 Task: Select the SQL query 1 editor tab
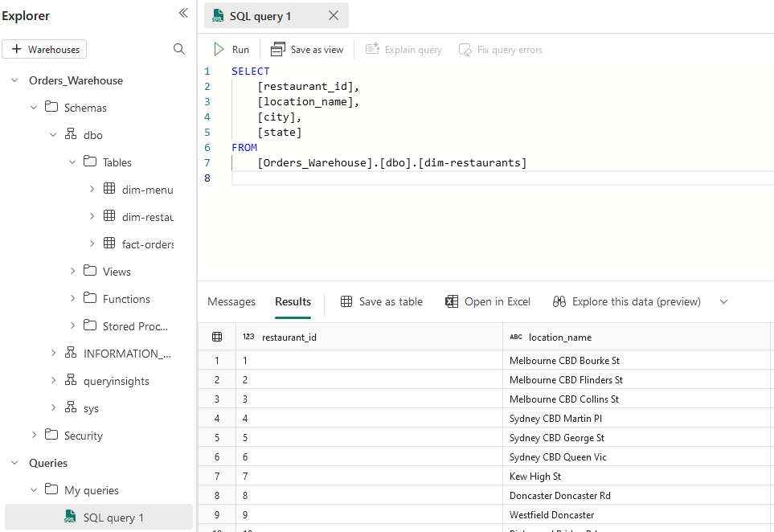click(x=276, y=16)
